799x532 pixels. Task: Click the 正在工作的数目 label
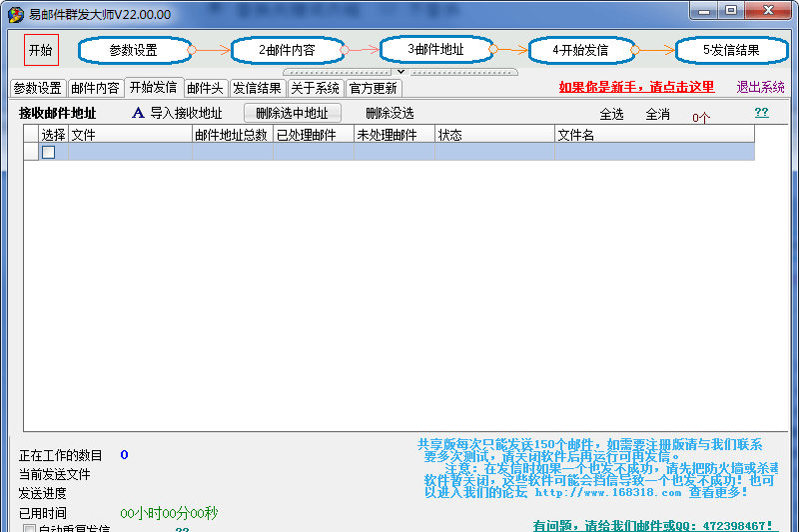pyautogui.click(x=61, y=455)
